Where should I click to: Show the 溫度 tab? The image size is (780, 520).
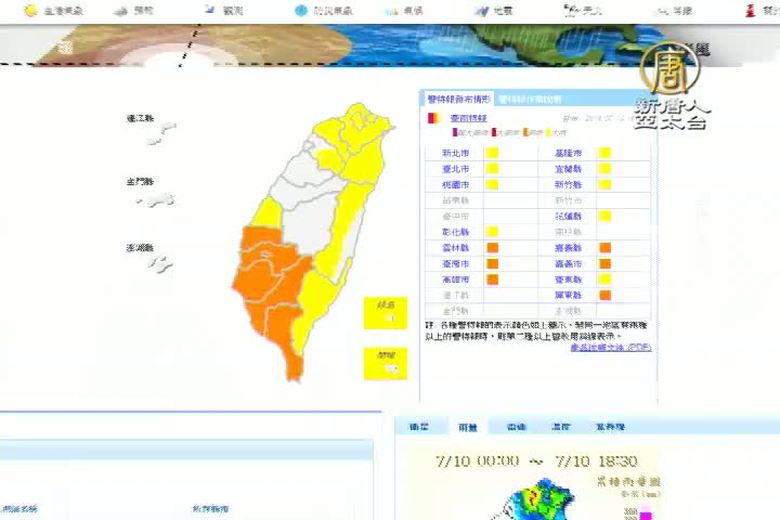click(561, 427)
